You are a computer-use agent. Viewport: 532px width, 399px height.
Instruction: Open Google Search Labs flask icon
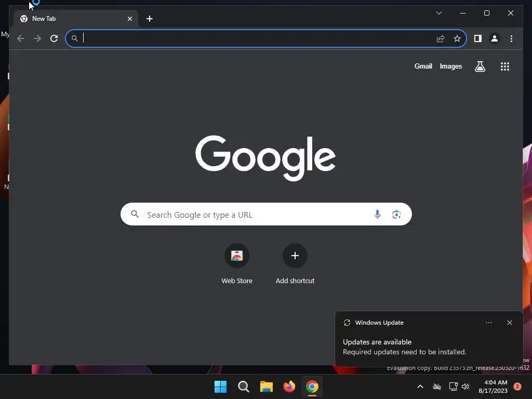tap(480, 66)
